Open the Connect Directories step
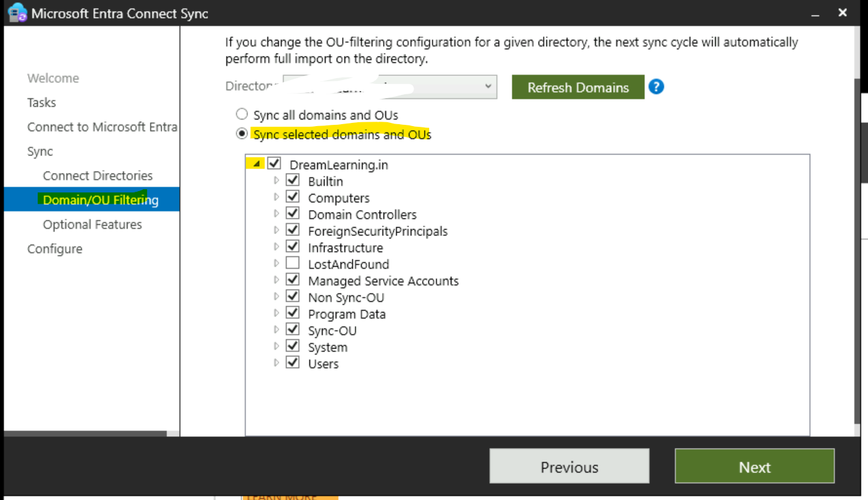This screenshot has width=868, height=500. point(98,176)
